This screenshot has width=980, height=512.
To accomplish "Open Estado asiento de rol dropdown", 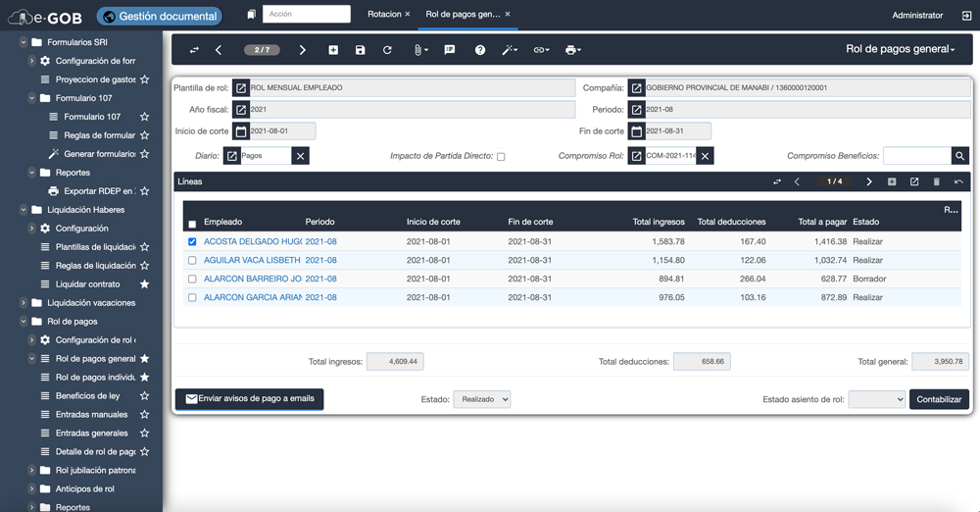I will tap(876, 399).
